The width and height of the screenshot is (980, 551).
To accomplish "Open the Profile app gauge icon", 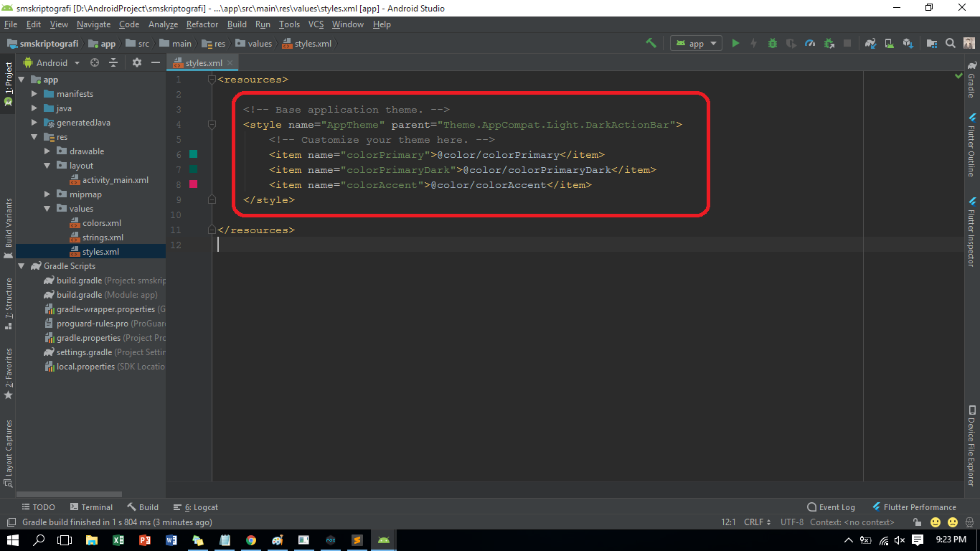I will click(810, 43).
